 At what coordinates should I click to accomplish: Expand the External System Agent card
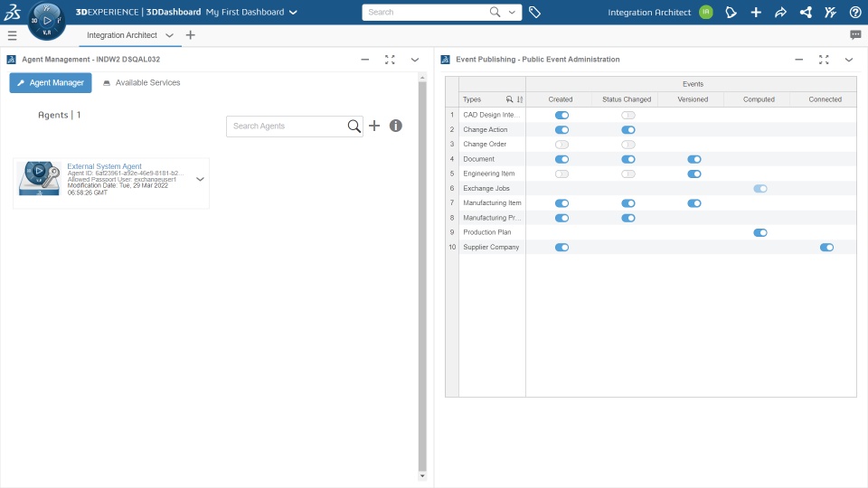tap(200, 179)
